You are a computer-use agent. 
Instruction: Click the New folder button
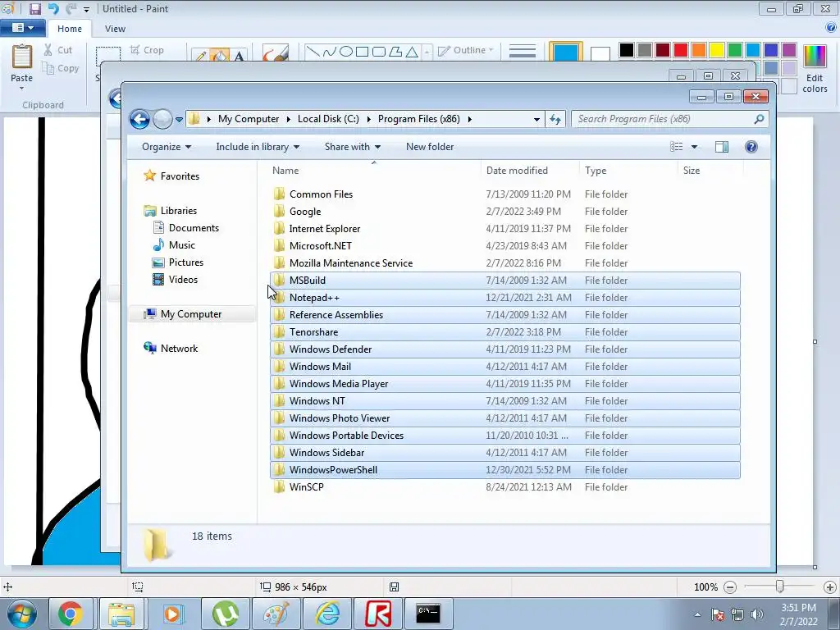pos(430,147)
